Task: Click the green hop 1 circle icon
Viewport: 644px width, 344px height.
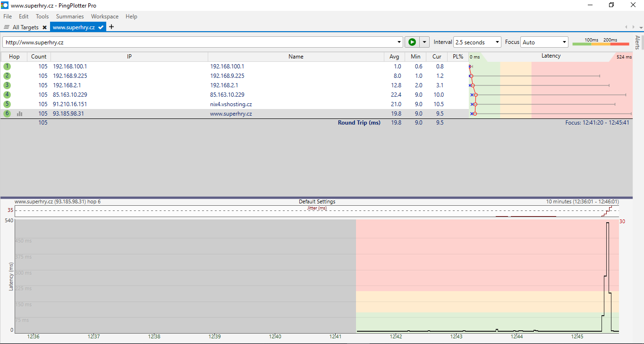Action: coord(7,67)
